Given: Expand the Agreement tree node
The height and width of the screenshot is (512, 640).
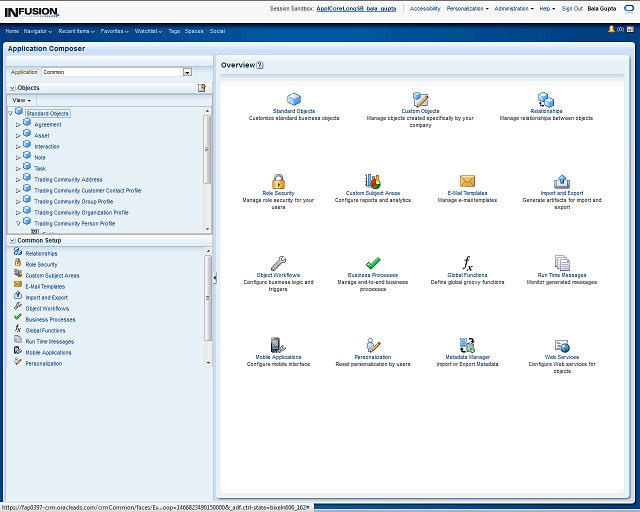Looking at the screenshot, I should (18, 125).
